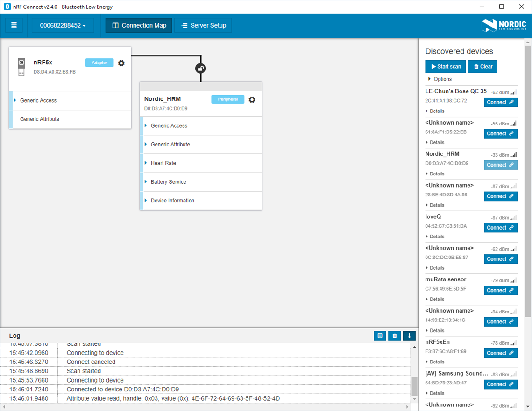Connect to muRata sensor
This screenshot has height=411, width=532.
pos(500,290)
